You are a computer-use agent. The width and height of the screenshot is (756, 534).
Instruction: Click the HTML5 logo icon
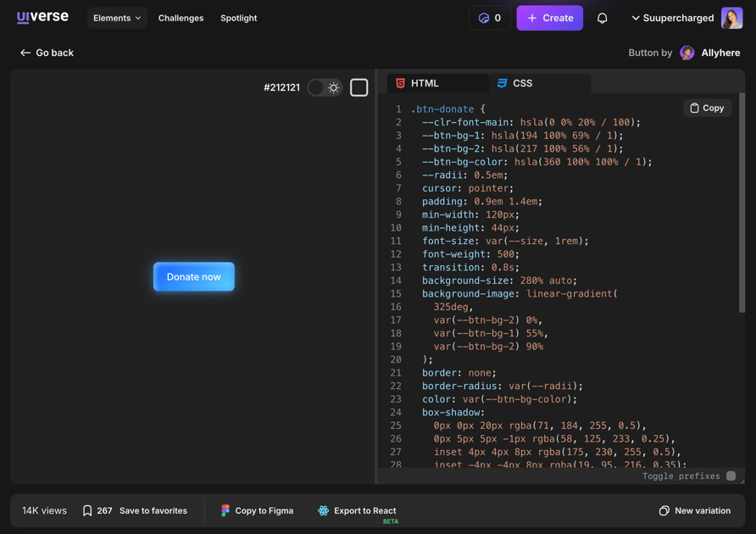(400, 83)
